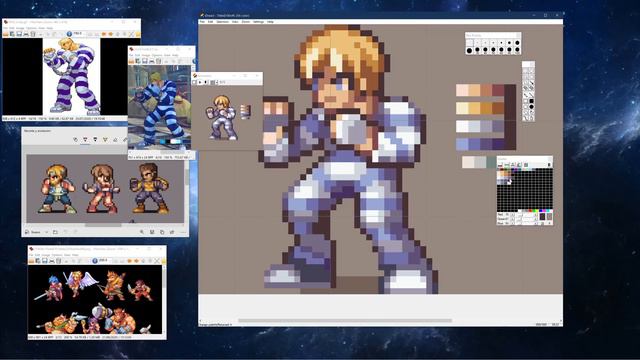Click the Nuevo (new snip) button
Viewport: 640px width, 360px height.
pos(33,232)
